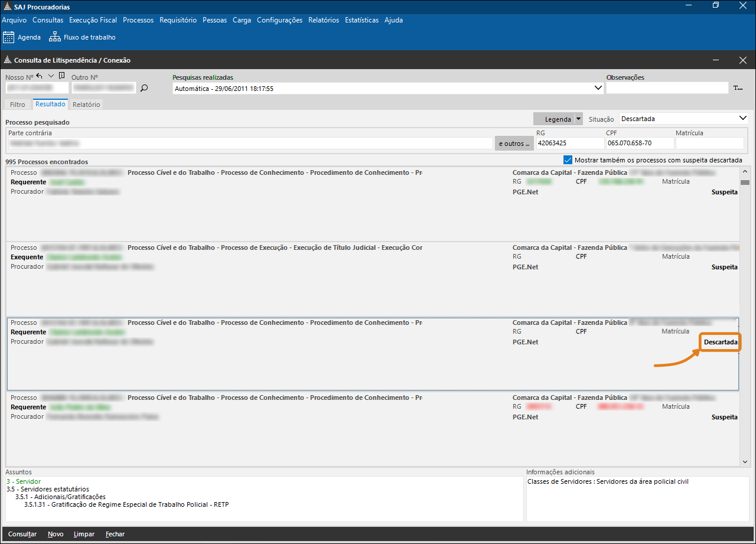Open the Requisitório menu
The width and height of the screenshot is (756, 544).
(x=178, y=20)
